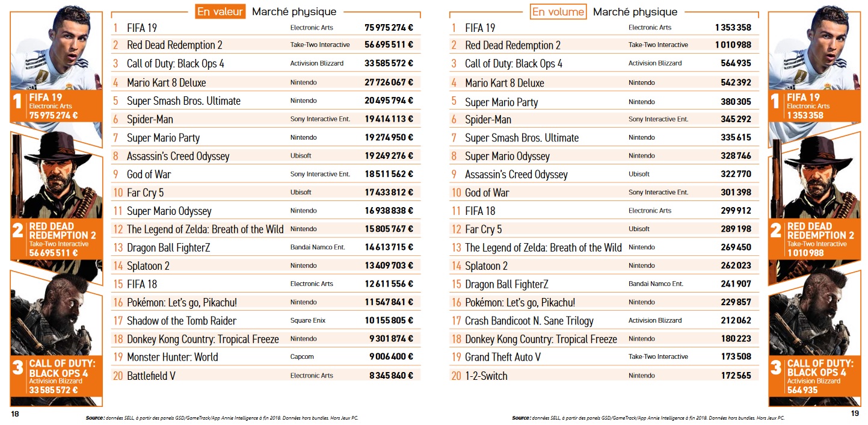Select the value '11 547 841 €'

click(x=389, y=302)
